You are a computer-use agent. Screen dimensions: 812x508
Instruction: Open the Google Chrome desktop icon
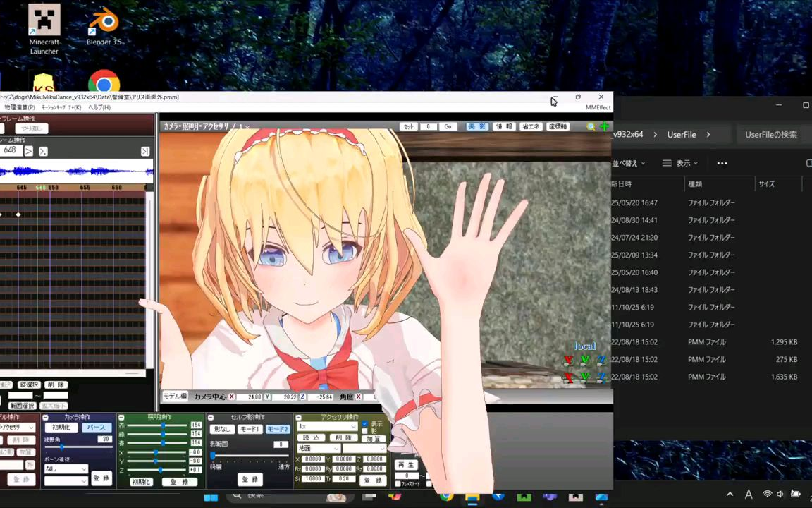pos(104,82)
